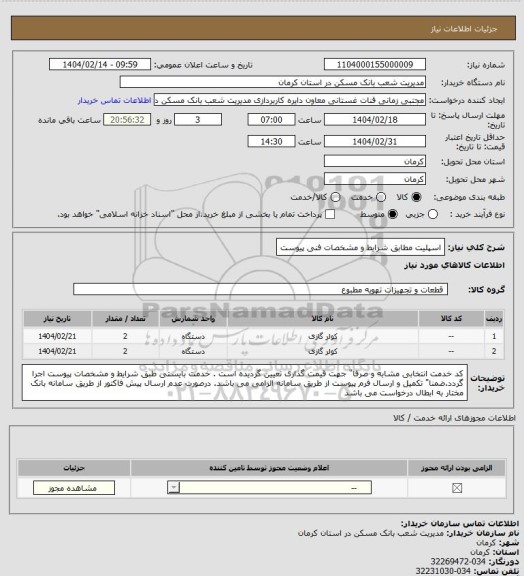Click the general description field about اسپلیت

pos(360,247)
